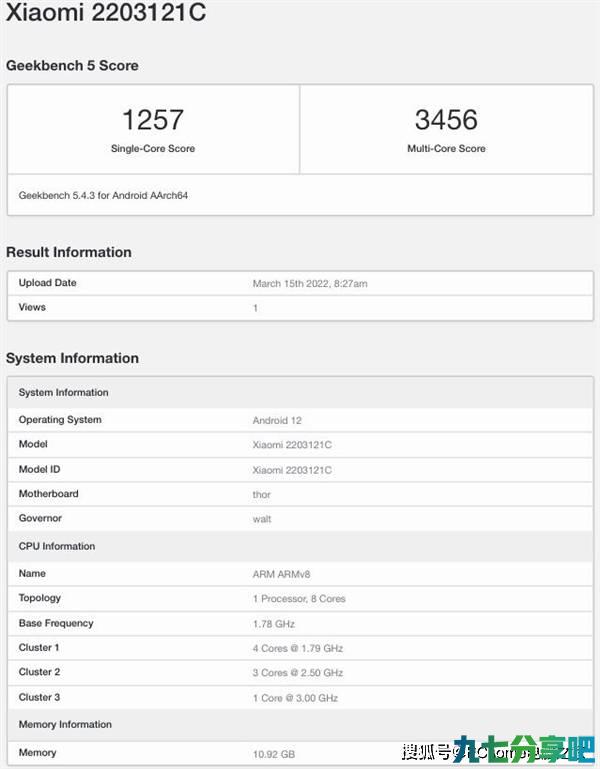Select Xiaomi 2203121C in the Model row

[x=292, y=445]
